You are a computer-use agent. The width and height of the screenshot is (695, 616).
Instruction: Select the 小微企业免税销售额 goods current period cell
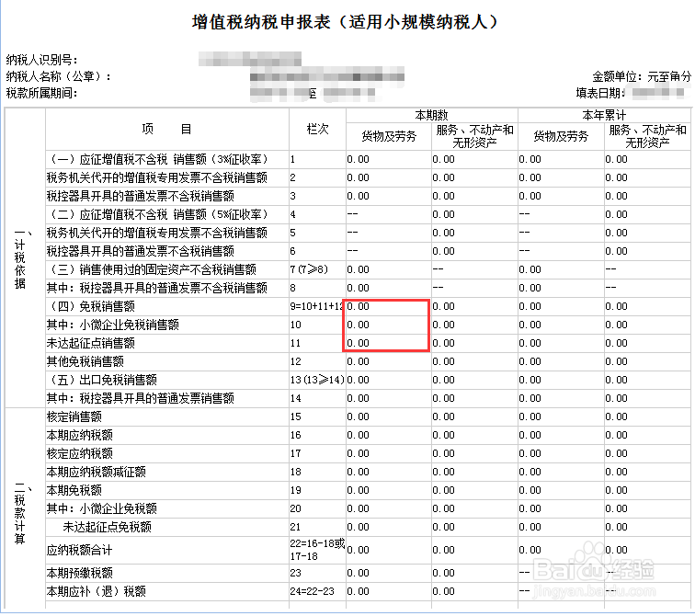pyautogui.click(x=389, y=325)
